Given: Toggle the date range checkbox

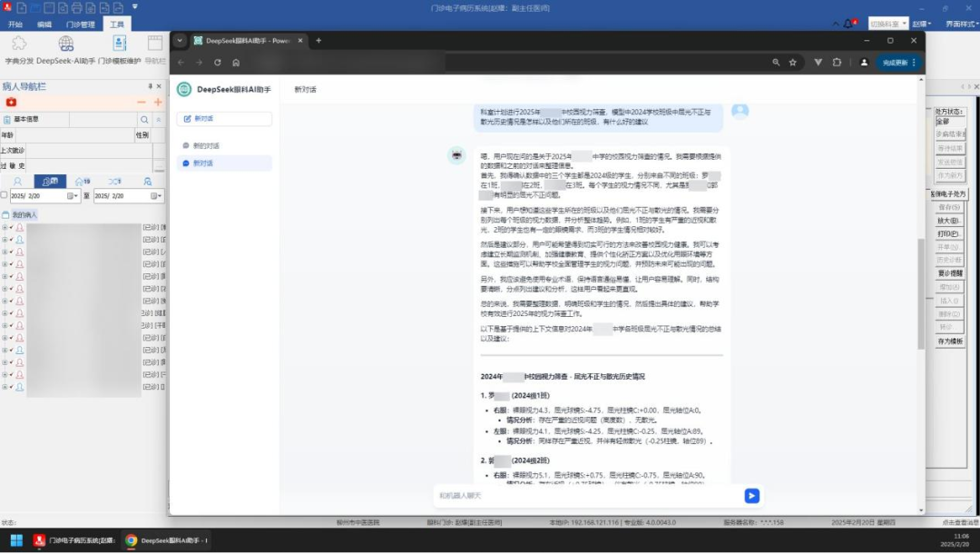Looking at the screenshot, I should tap(5, 195).
